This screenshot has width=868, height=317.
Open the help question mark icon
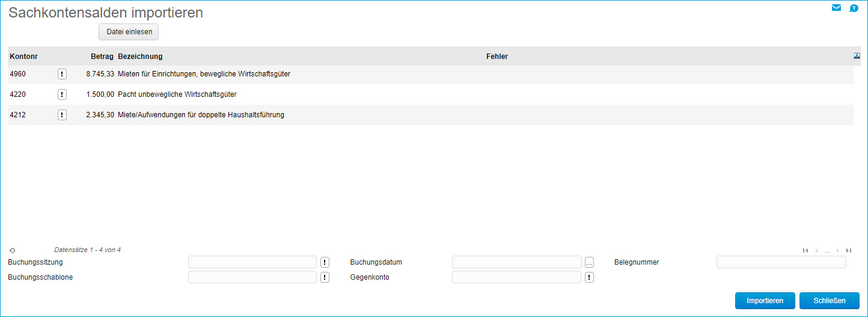[x=854, y=8]
